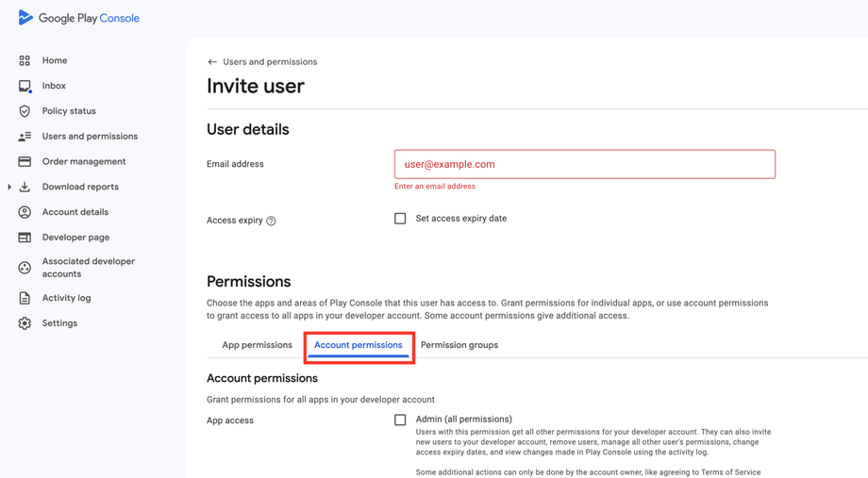Open the Inbox icon in sidebar
Image resolution: width=868 pixels, height=478 pixels.
[x=25, y=86]
